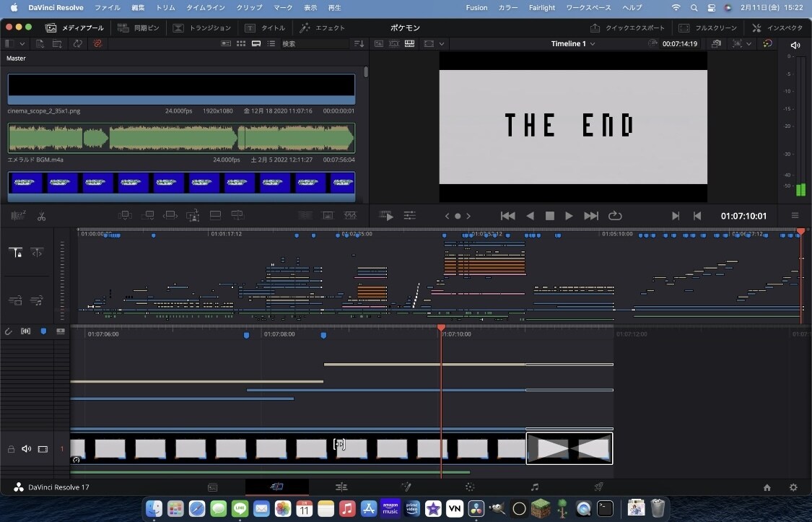Select the split clip scissors tool
The width and height of the screenshot is (812, 522).
(x=41, y=217)
